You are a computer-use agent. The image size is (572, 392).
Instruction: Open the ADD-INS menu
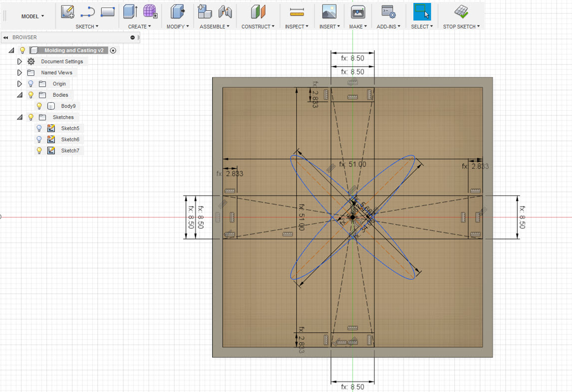[388, 26]
